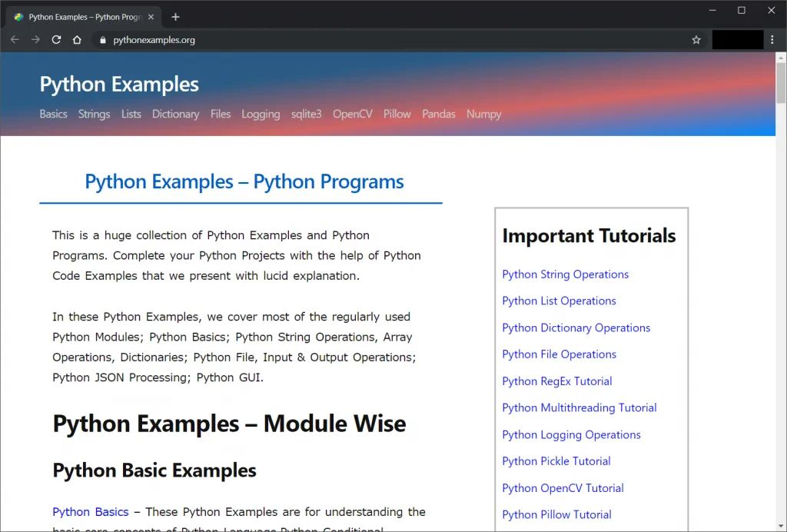The height and width of the screenshot is (532, 787).
Task: Open Chrome's three-dot menu
Action: (772, 40)
